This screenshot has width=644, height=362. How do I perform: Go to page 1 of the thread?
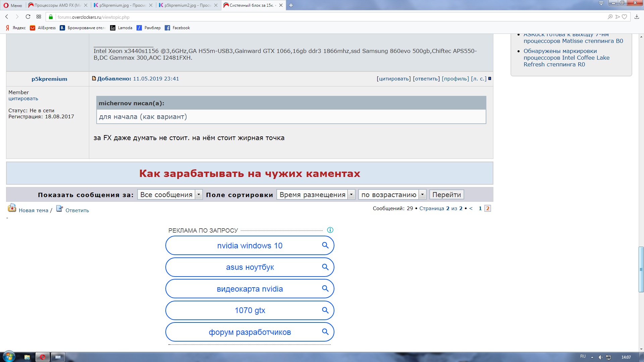coord(480,208)
